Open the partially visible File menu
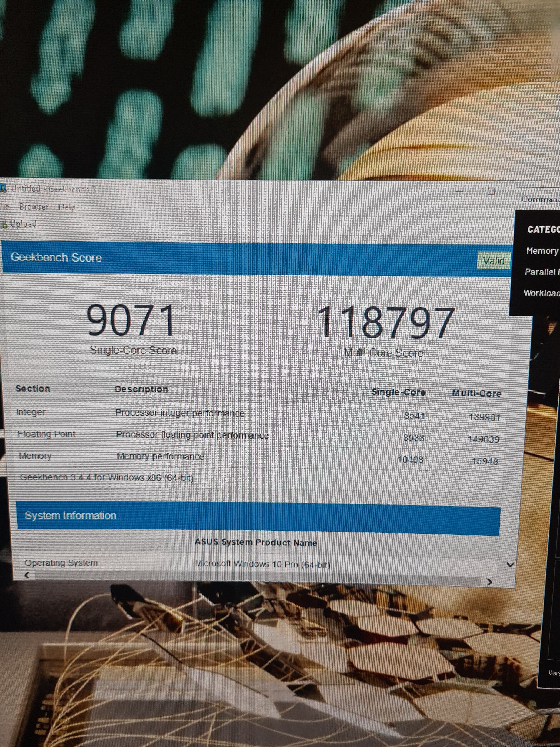Viewport: 560px width, 747px height. (4, 206)
